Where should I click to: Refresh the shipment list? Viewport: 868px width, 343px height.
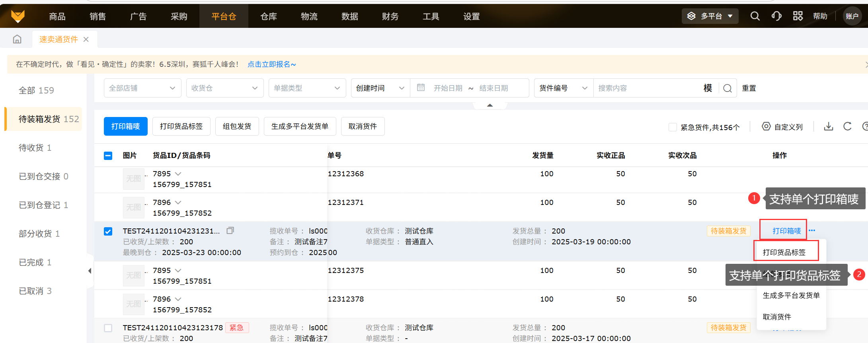pos(847,127)
